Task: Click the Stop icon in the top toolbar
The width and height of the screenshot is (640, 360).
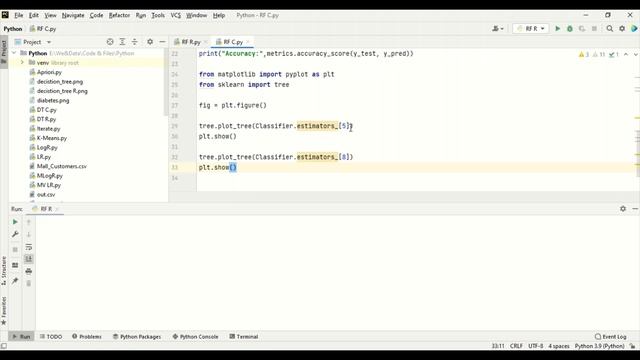Action: point(594,29)
